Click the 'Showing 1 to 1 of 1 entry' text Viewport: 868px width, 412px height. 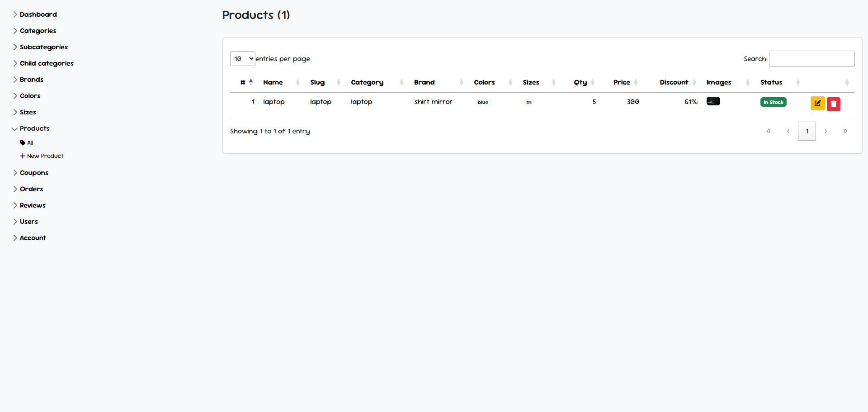pyautogui.click(x=270, y=131)
